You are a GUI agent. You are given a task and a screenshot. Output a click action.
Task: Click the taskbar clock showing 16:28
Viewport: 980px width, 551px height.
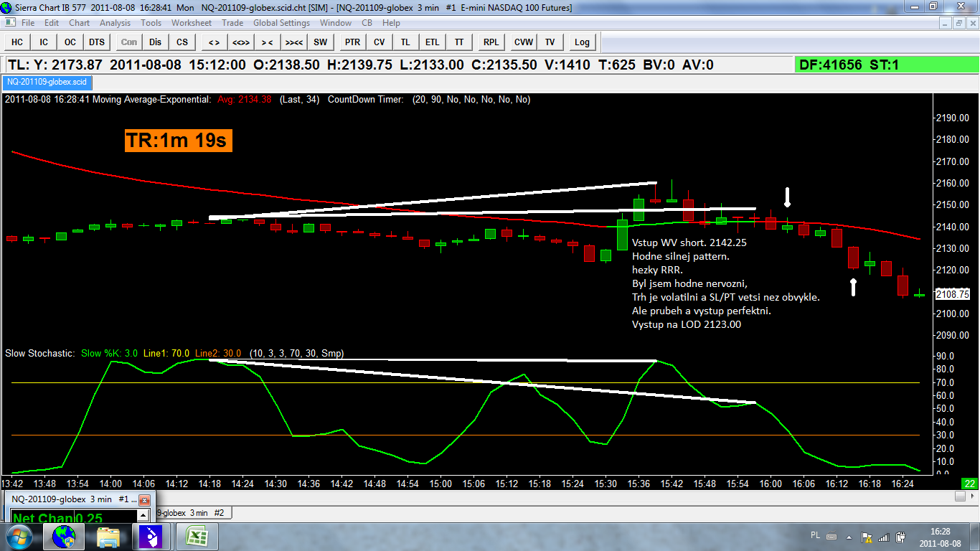[x=940, y=537]
